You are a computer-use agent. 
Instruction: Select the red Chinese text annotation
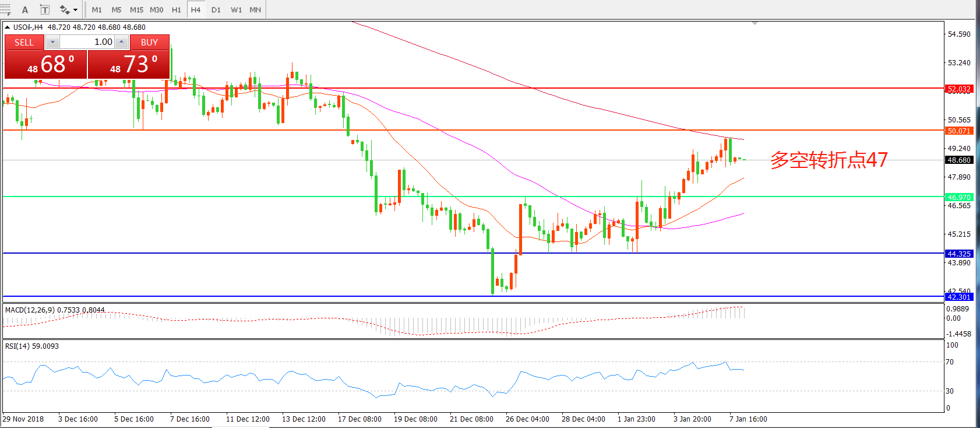(x=829, y=160)
